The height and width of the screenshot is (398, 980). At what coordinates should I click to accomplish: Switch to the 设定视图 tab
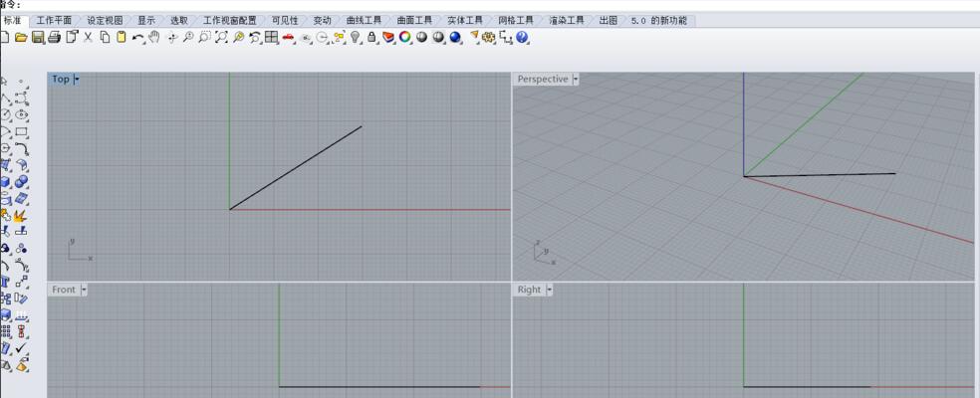coord(105,21)
